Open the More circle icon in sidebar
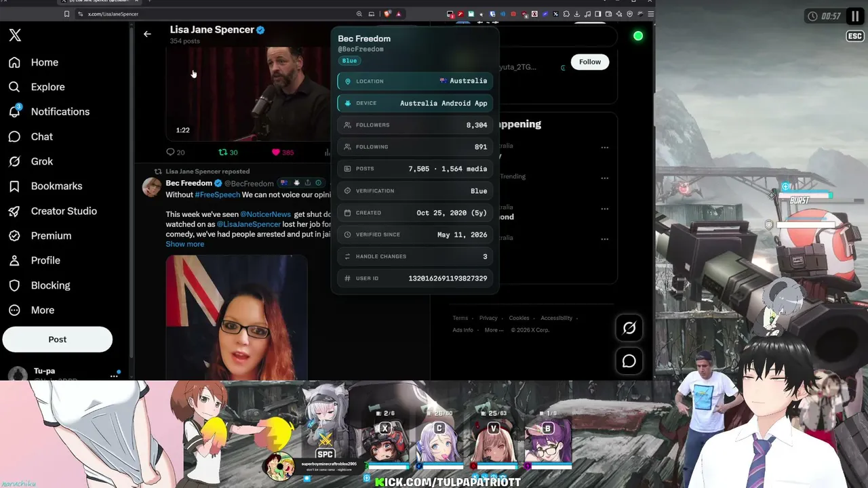The width and height of the screenshot is (868, 488). pyautogui.click(x=14, y=310)
